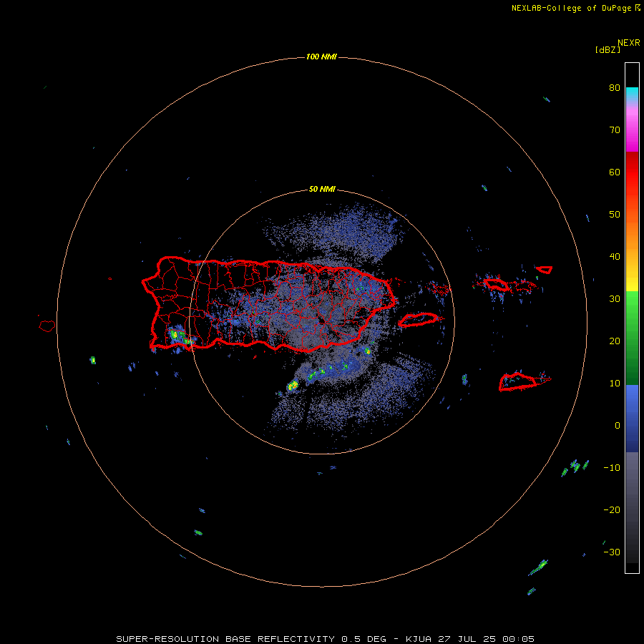Click the 60 value on dBZ scale
This screenshot has height=644, width=644.
(x=615, y=172)
